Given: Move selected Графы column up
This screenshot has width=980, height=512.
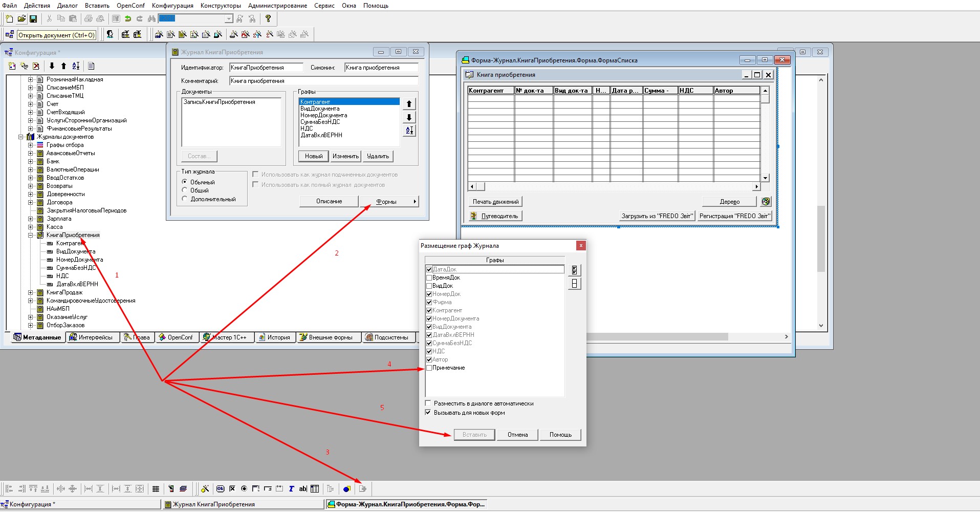Looking at the screenshot, I should pos(409,104).
